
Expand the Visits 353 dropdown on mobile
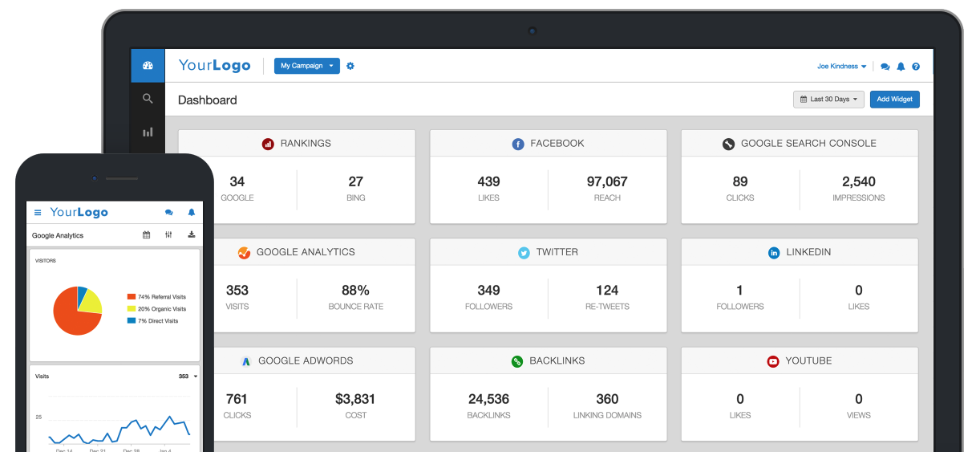click(x=195, y=376)
